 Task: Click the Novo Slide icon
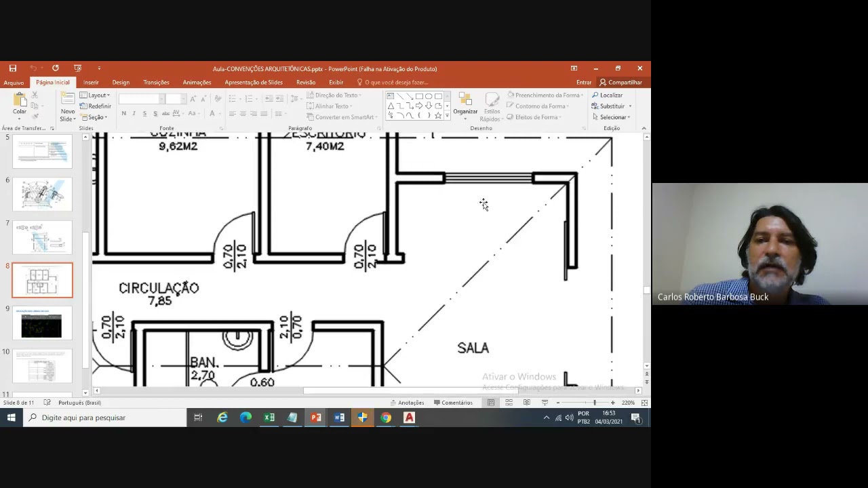pyautogui.click(x=68, y=100)
